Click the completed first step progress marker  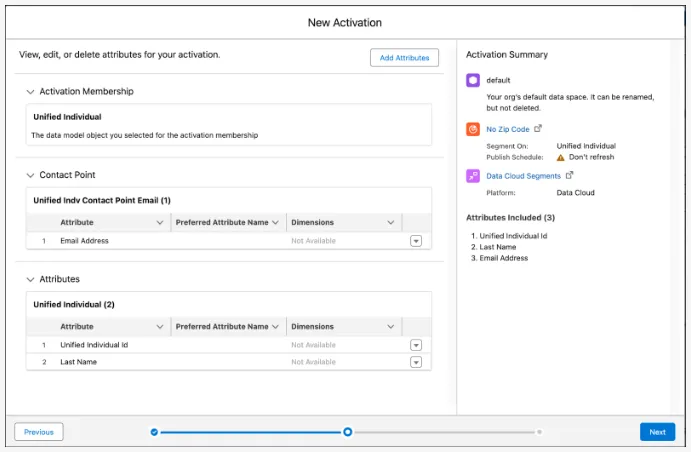(x=154, y=432)
